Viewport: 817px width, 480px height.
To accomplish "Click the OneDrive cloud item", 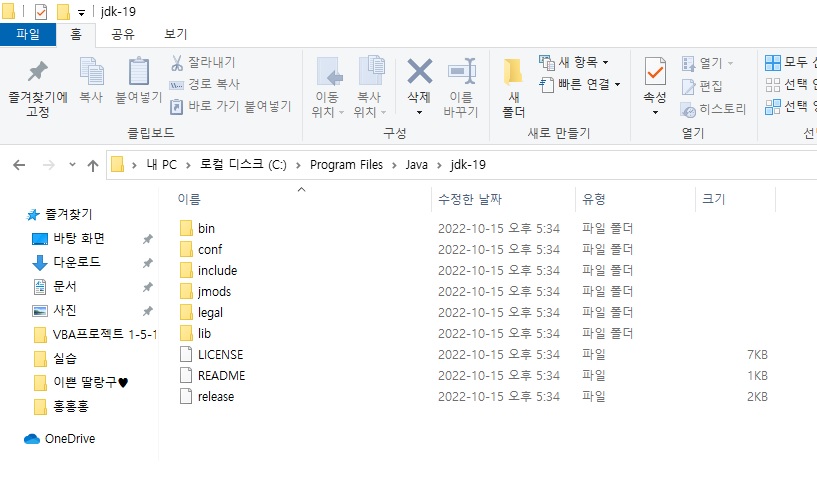I will coord(60,439).
